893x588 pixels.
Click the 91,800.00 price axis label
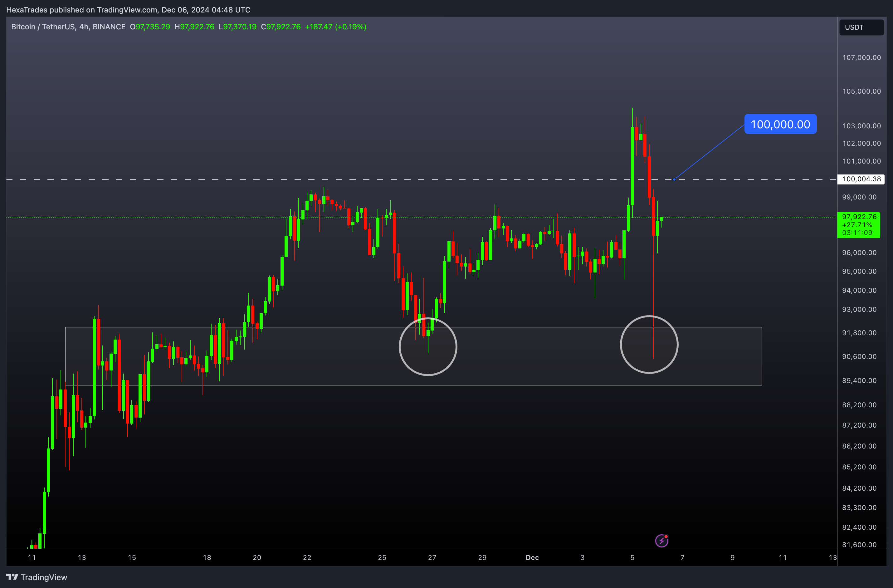click(859, 333)
